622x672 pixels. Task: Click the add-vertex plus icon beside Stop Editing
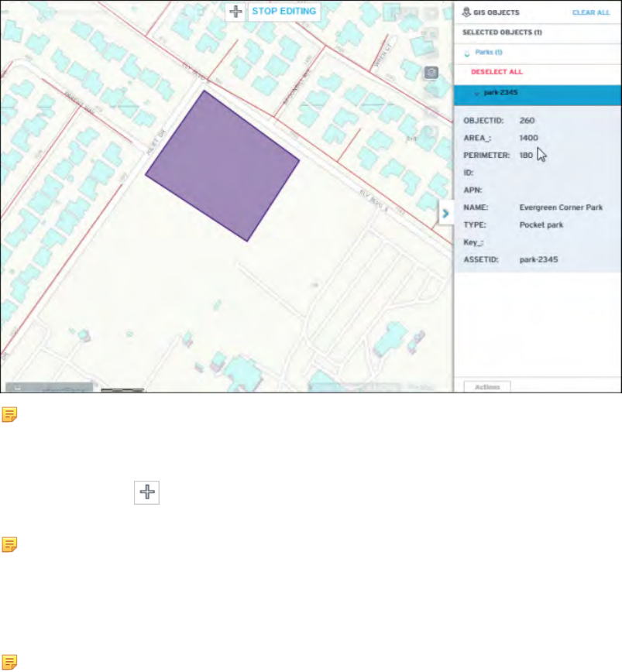[x=235, y=11]
